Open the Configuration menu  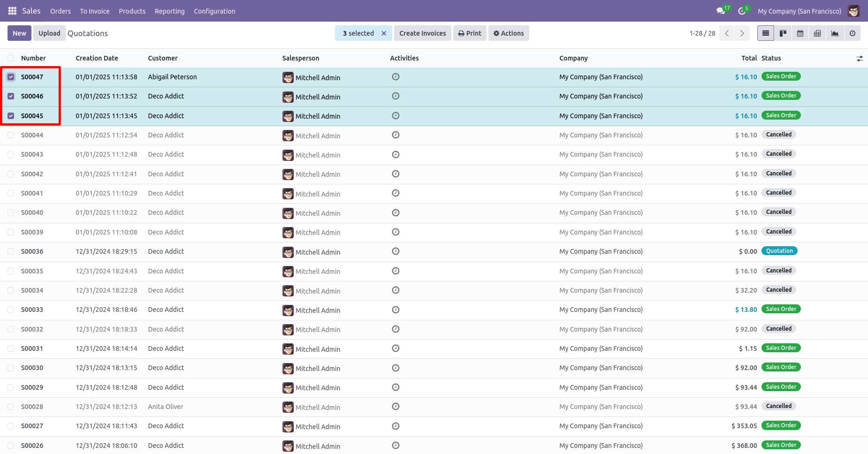coord(214,11)
